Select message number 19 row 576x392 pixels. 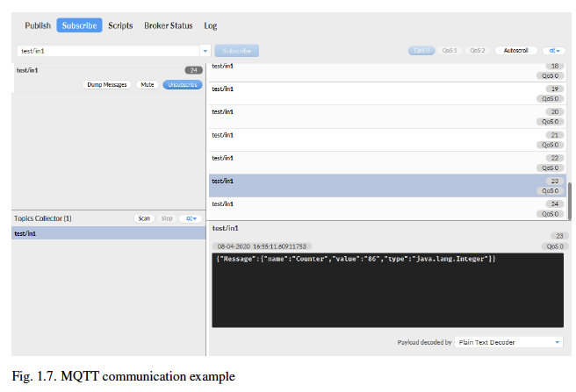click(x=388, y=94)
